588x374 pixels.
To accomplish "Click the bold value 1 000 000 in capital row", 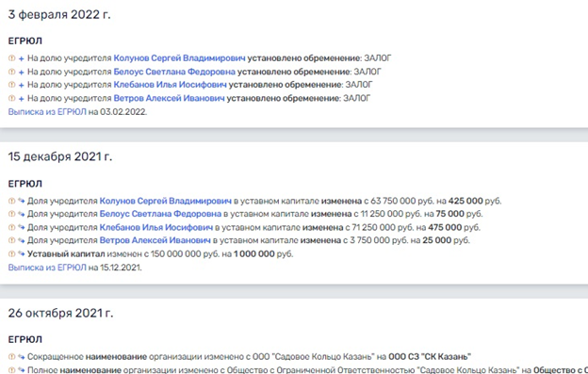I will pos(254,254).
